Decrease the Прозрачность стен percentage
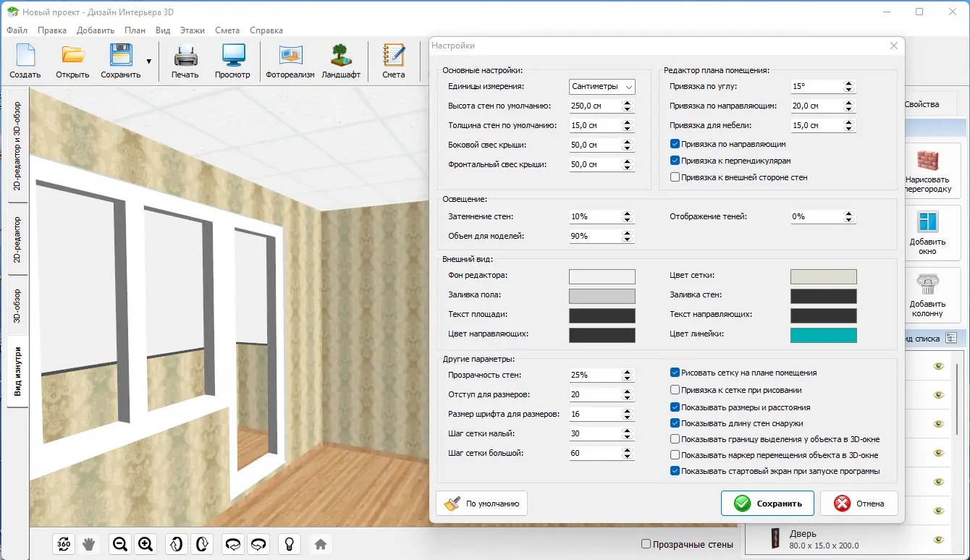 coord(628,378)
